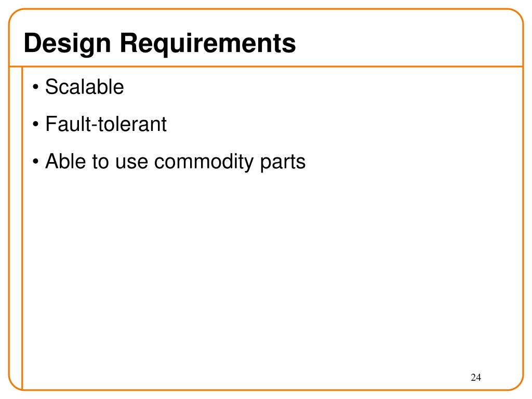
Task: Click the word "to" in the third bullet
Action: (100, 162)
